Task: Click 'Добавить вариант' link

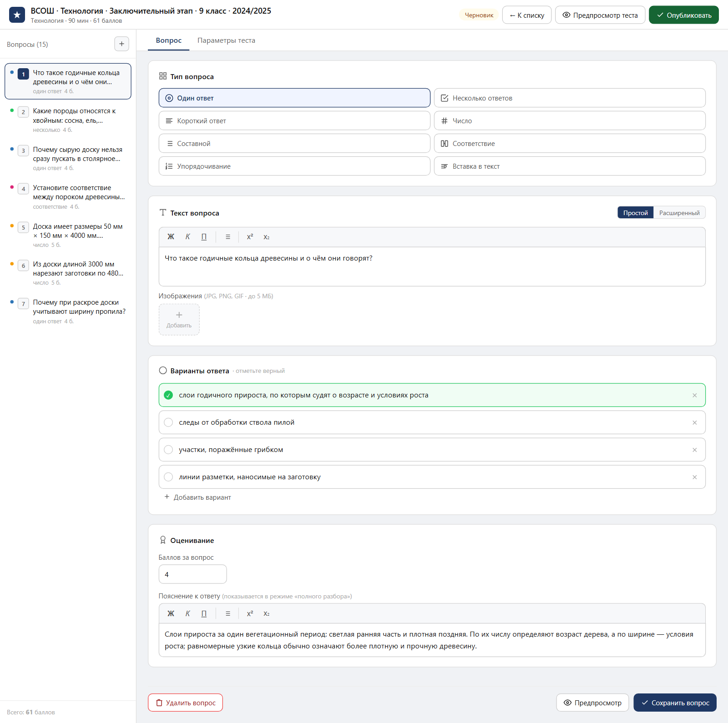Action: [x=197, y=497]
